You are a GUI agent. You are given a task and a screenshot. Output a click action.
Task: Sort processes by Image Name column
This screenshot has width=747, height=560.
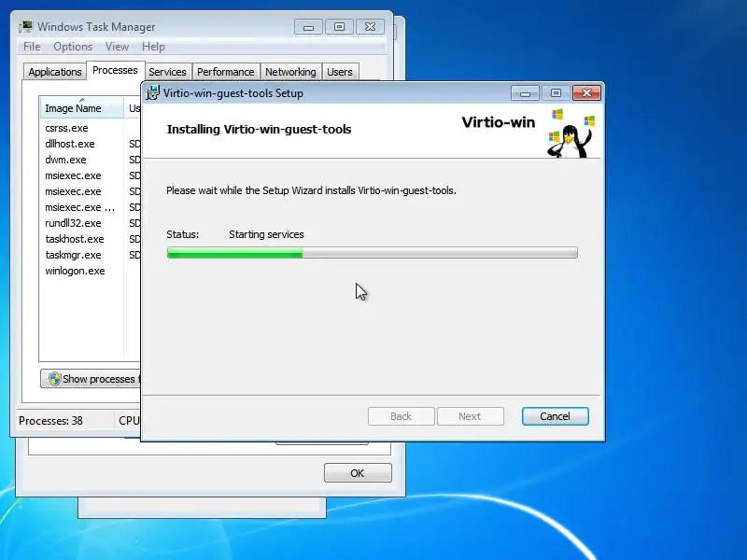pos(82,108)
